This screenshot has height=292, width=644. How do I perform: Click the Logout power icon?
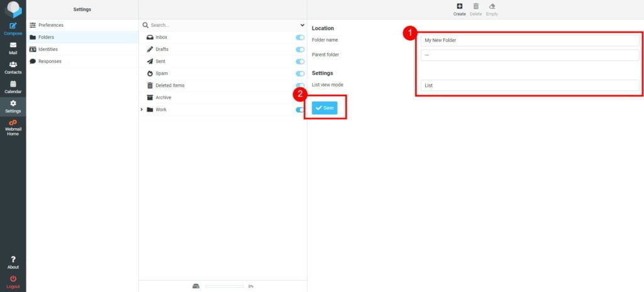point(13,279)
